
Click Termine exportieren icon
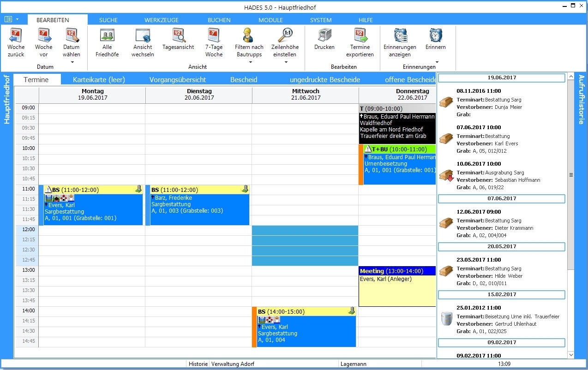(x=360, y=36)
